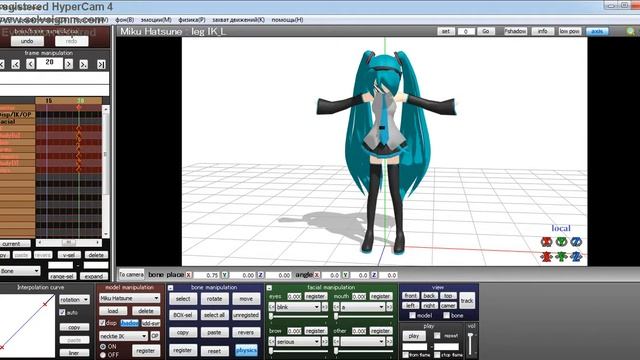Click local X-axis move icon, lower row

(546, 256)
